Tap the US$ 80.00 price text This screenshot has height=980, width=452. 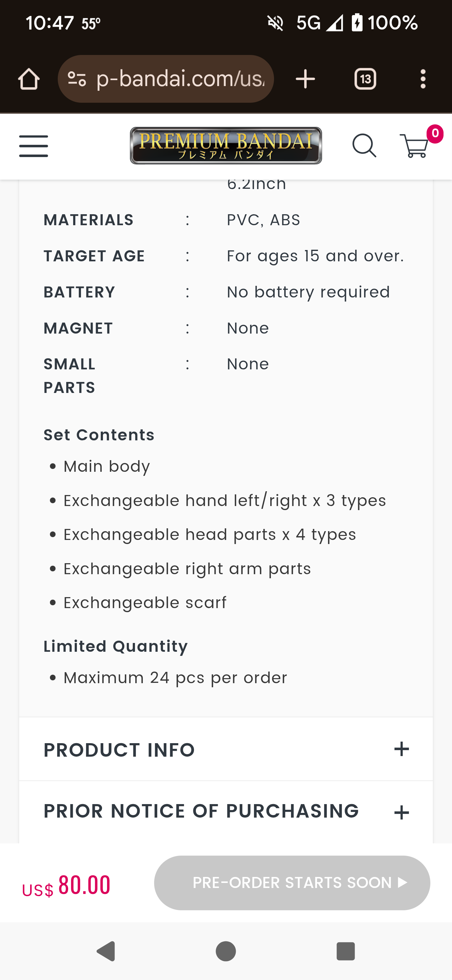click(67, 885)
